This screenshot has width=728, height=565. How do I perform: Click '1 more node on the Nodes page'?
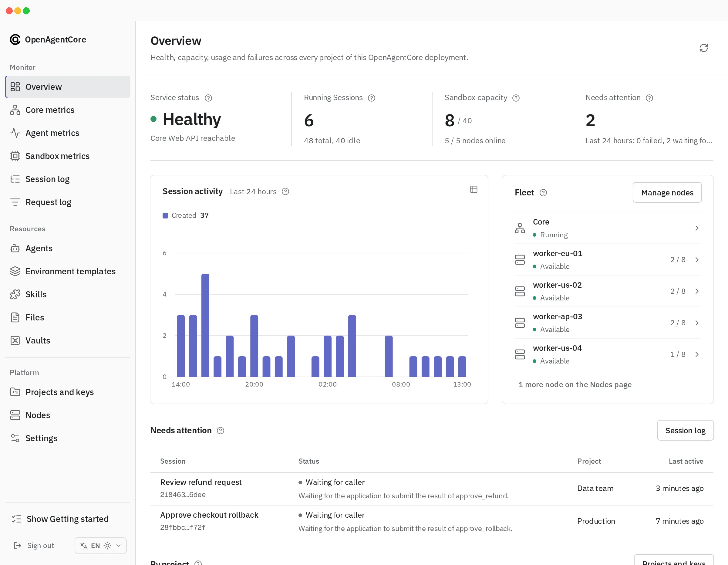coord(575,384)
